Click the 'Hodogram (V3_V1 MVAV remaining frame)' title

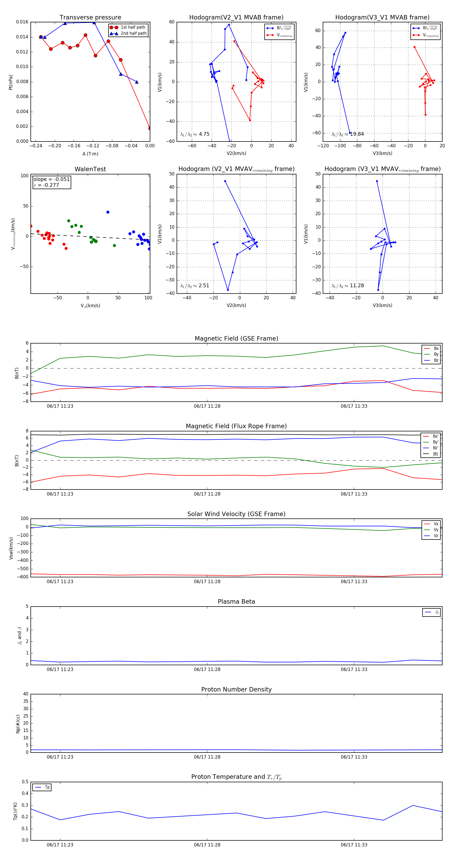[382, 169]
